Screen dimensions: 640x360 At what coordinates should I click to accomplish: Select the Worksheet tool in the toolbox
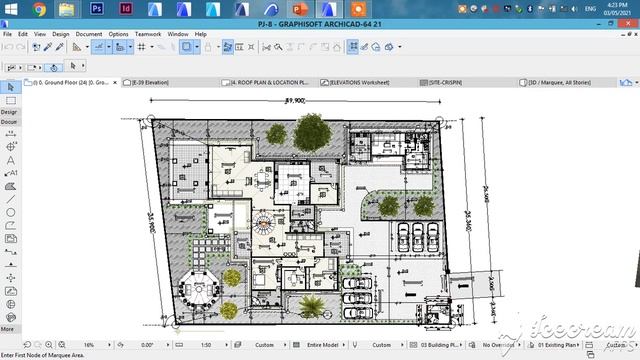(x=11, y=291)
